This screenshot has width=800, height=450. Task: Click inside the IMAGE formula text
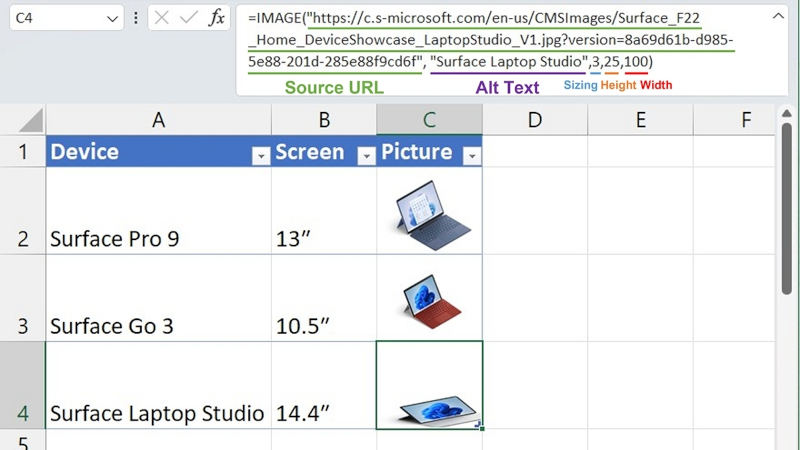(490, 40)
